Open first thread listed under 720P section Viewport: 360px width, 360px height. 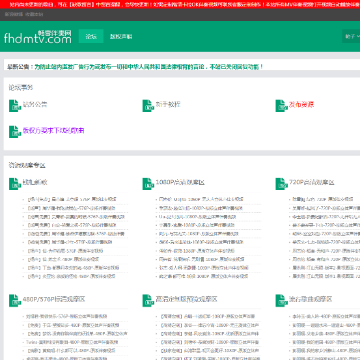pyautogui.click(x=323, y=199)
